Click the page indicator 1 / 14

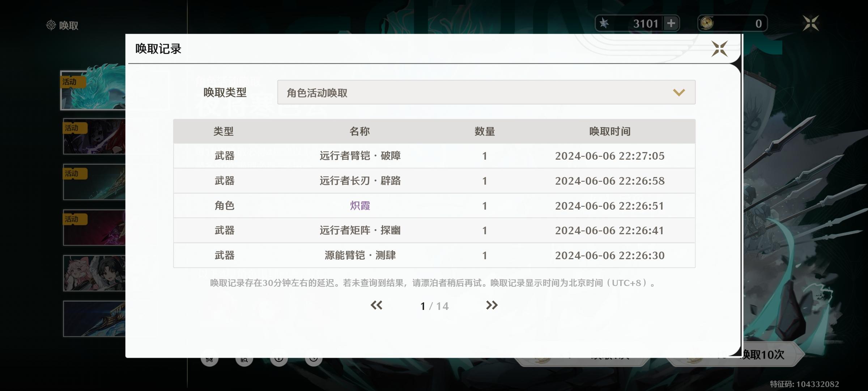[x=434, y=306]
